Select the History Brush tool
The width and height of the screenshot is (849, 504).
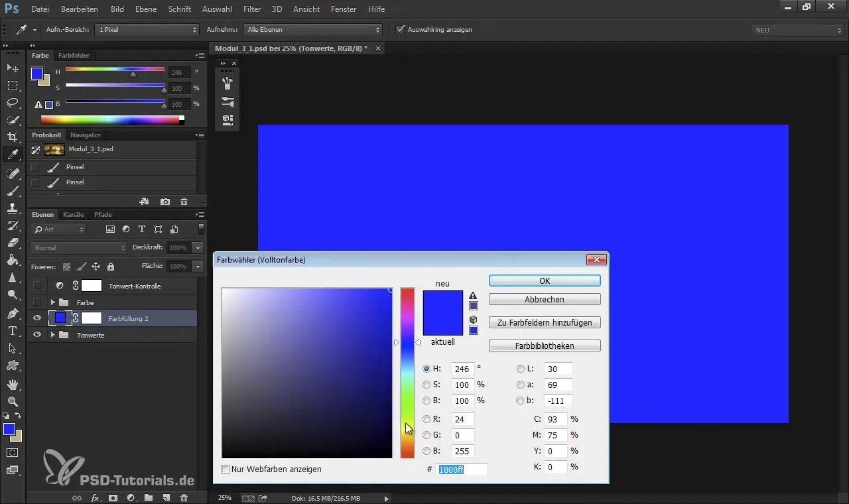[13, 225]
